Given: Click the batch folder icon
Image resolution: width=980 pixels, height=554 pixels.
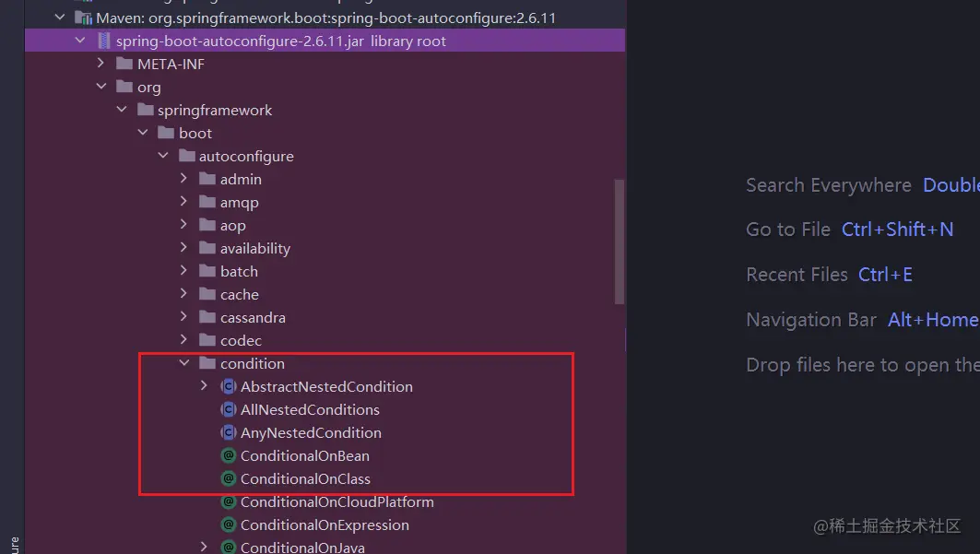Looking at the screenshot, I should click(x=207, y=272).
